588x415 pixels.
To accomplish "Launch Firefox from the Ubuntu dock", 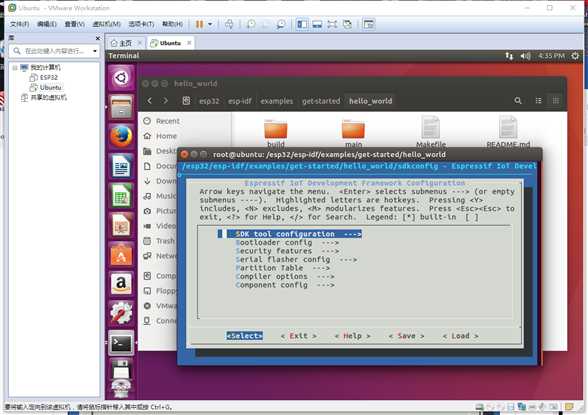I will tap(121, 136).
